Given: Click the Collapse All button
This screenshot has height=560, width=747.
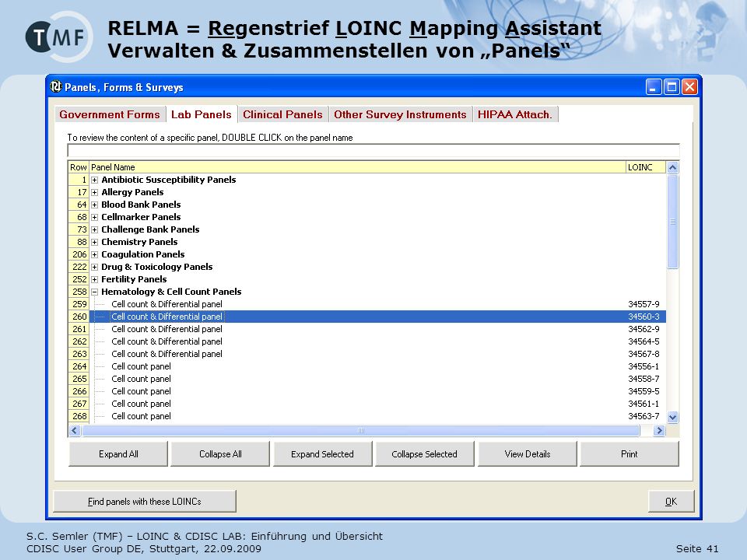Looking at the screenshot, I should 220,453.
